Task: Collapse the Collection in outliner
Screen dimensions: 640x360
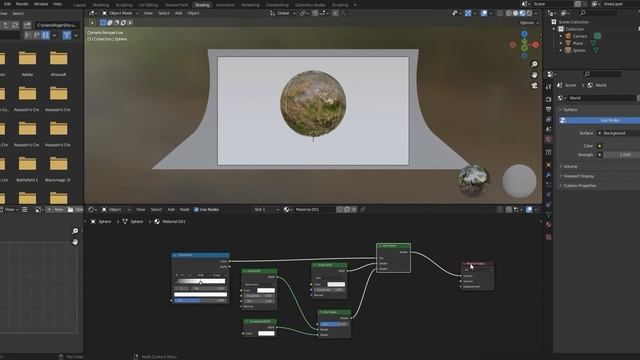Action: click(554, 29)
